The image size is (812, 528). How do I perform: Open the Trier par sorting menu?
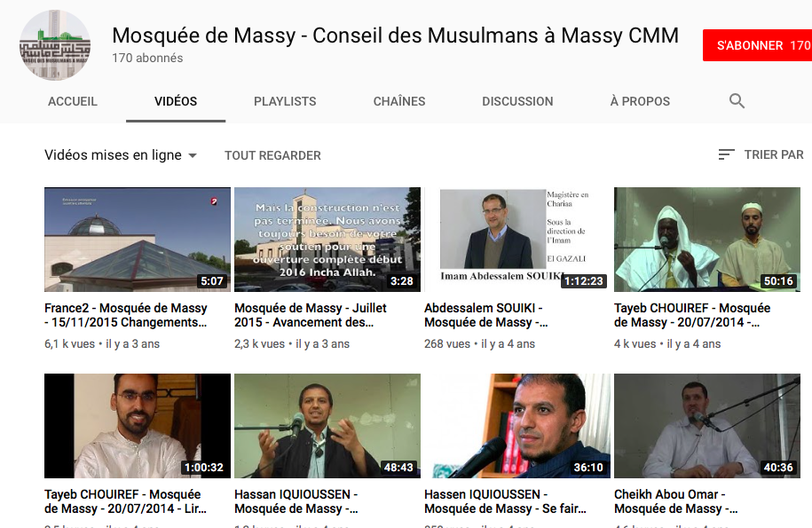pos(761,154)
